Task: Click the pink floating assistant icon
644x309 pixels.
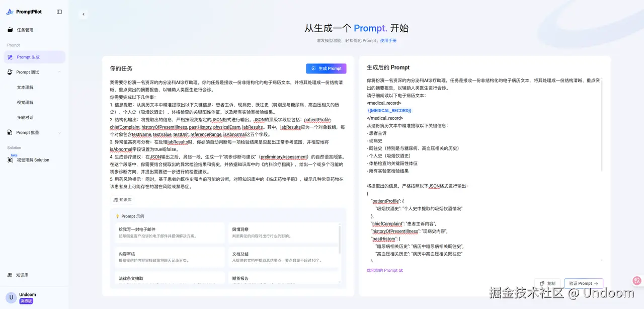Action: [637, 280]
